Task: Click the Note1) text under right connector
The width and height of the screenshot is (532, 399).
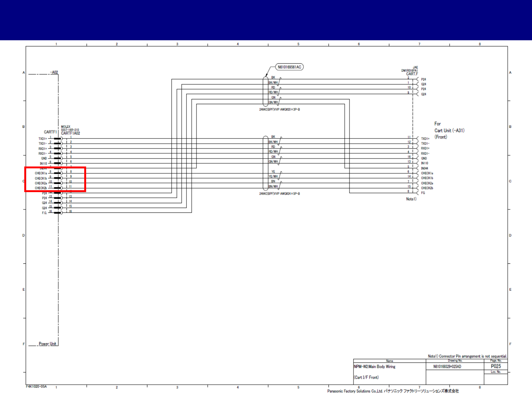Action: coord(411,199)
